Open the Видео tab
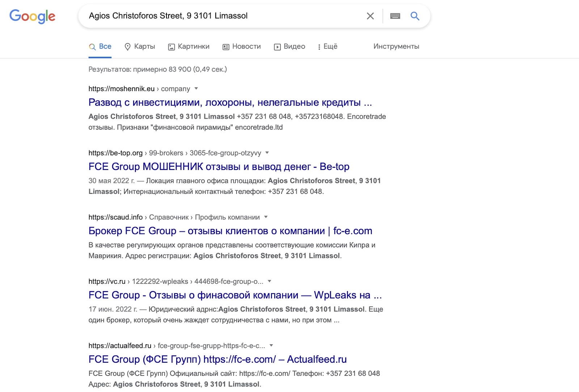 pyautogui.click(x=289, y=47)
